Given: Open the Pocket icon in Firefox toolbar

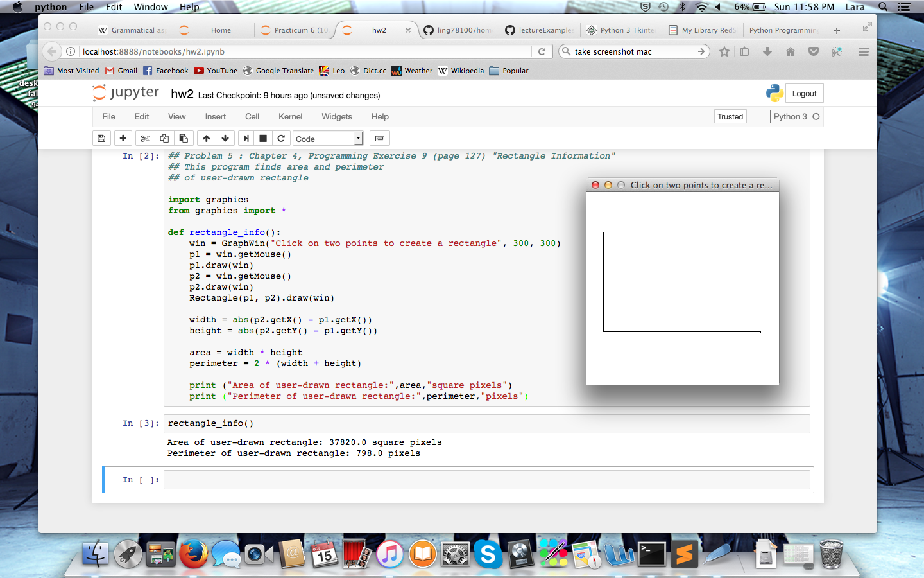Looking at the screenshot, I should (x=814, y=51).
